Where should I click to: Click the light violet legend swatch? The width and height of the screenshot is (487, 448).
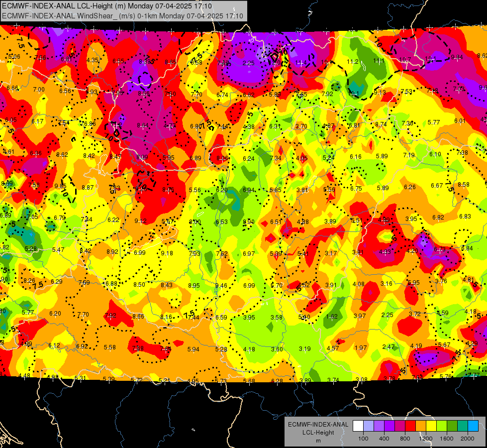click(x=379, y=426)
